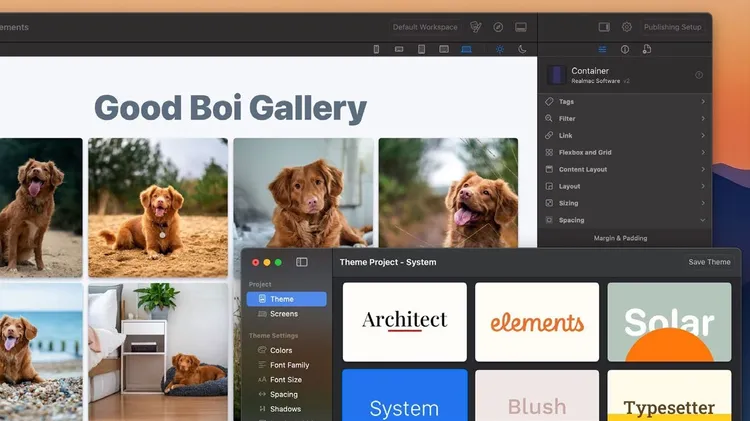Click the Container component icon

(556, 75)
